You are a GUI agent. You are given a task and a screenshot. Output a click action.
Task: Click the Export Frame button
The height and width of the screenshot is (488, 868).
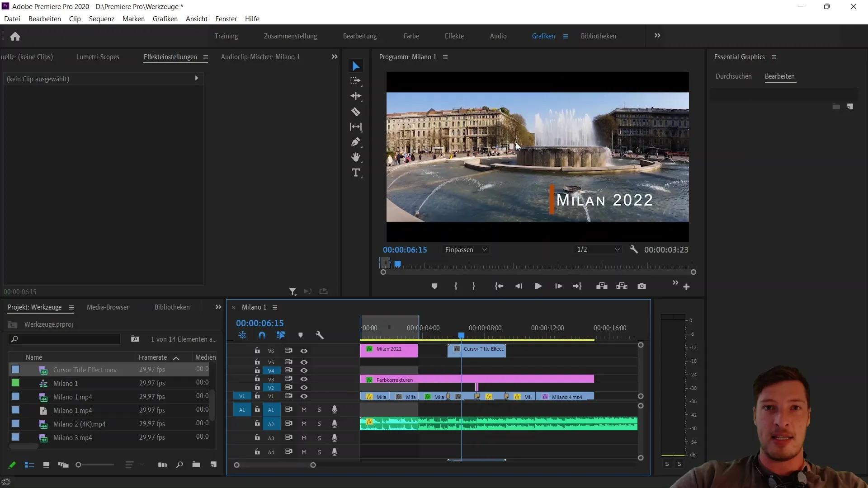tap(642, 286)
